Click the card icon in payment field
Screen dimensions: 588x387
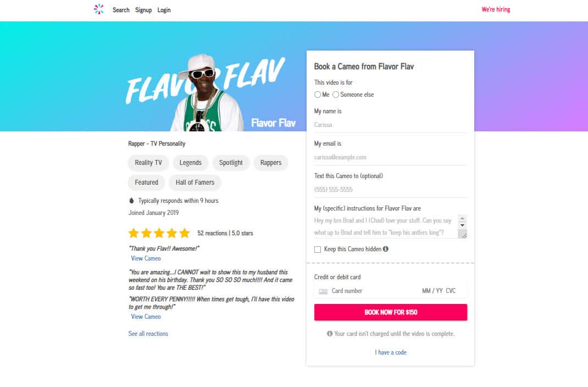click(x=323, y=291)
